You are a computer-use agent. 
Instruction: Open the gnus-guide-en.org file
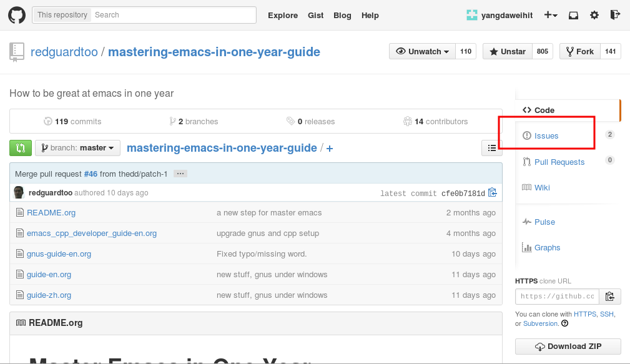click(59, 254)
